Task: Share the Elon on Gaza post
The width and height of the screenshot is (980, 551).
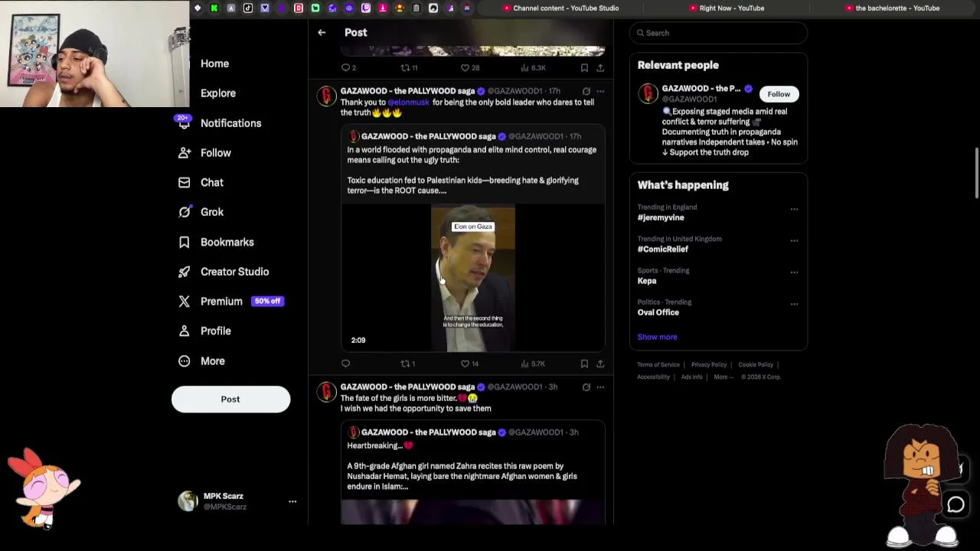Action: coord(600,364)
